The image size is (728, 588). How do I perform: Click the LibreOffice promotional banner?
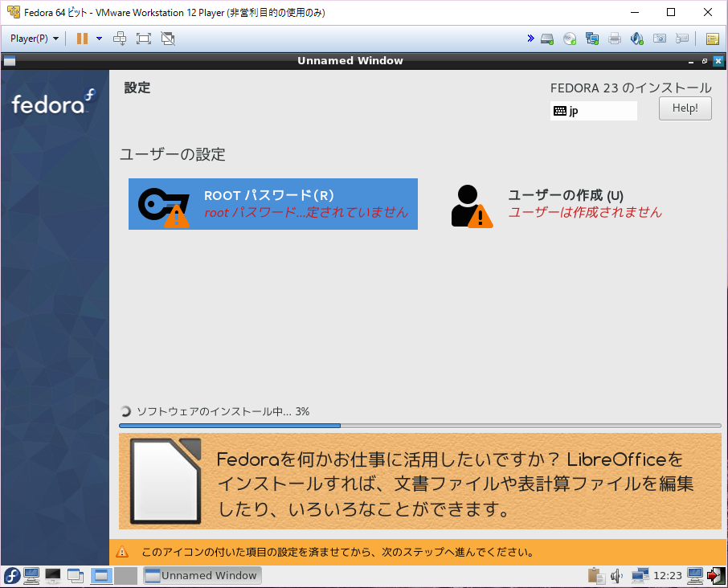pos(420,481)
